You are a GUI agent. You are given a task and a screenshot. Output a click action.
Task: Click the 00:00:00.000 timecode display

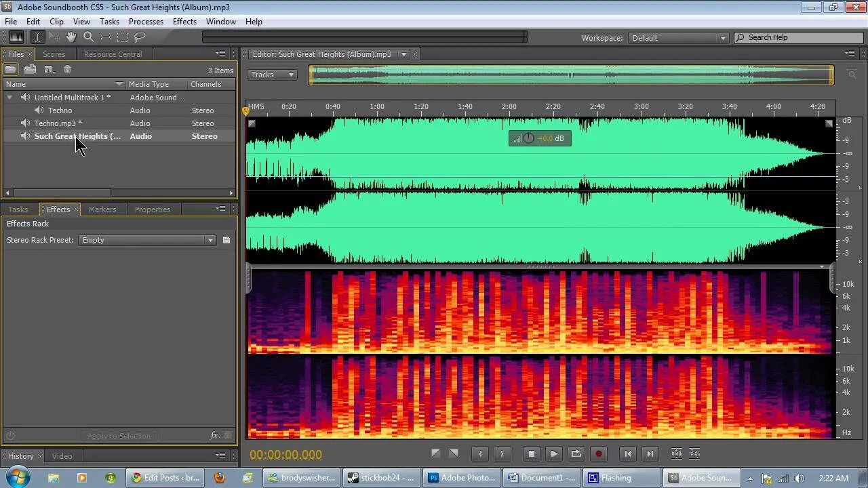pyautogui.click(x=285, y=455)
